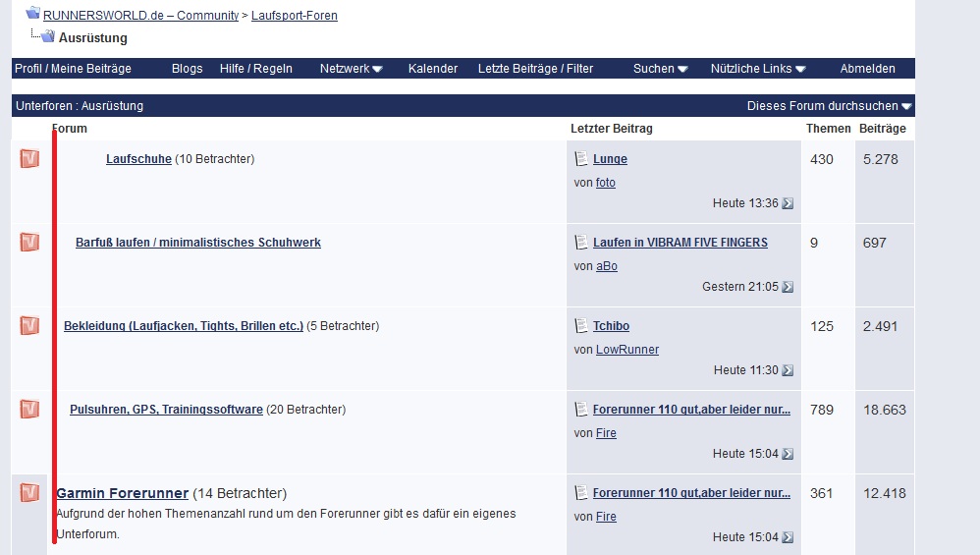Click the folder icon next to RUNNERSWORLD.de Community
This screenshot has width=980, height=555.
pos(32,14)
